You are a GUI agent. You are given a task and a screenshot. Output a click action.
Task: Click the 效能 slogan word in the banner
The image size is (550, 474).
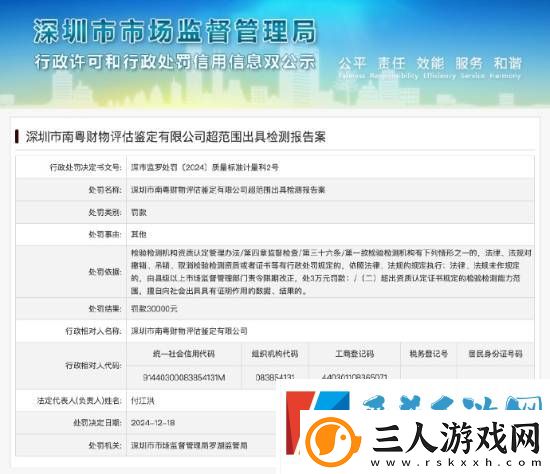pyautogui.click(x=430, y=64)
